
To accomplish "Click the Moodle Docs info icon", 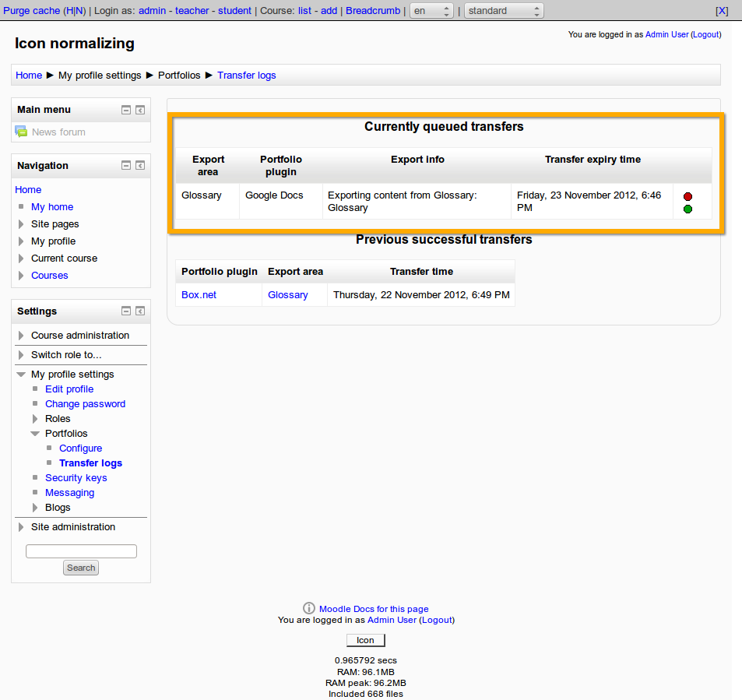I will pyautogui.click(x=308, y=608).
